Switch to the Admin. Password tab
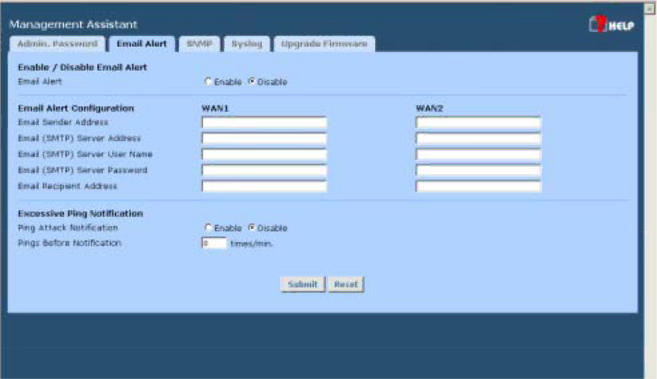The image size is (657, 379). click(x=57, y=44)
